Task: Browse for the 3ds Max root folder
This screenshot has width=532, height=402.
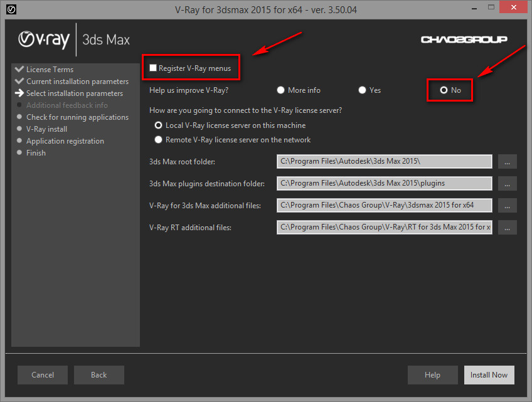Action: tap(508, 161)
